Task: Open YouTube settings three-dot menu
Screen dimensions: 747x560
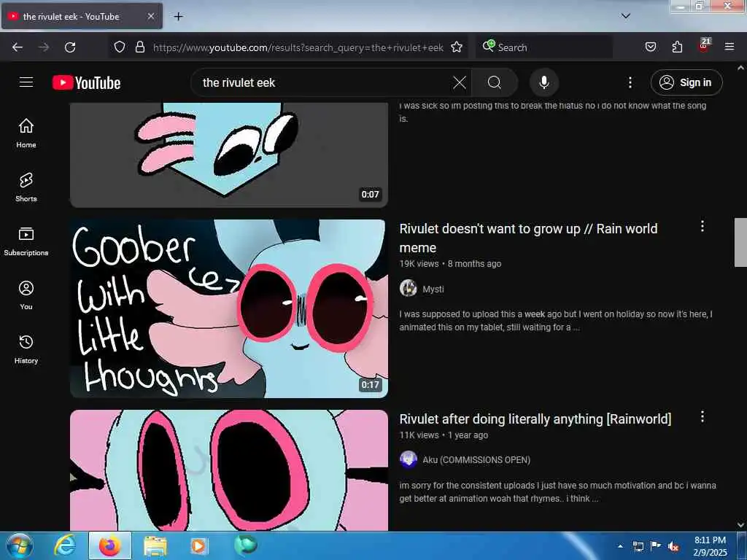Action: (x=630, y=82)
